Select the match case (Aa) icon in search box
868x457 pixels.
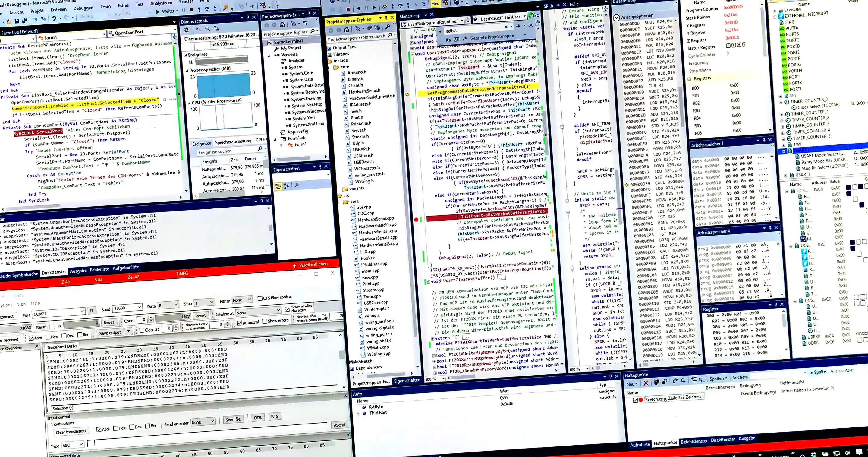pos(449,40)
